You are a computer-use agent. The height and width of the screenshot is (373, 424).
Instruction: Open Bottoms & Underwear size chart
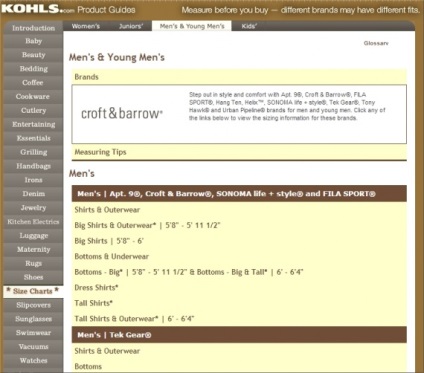[112, 256]
